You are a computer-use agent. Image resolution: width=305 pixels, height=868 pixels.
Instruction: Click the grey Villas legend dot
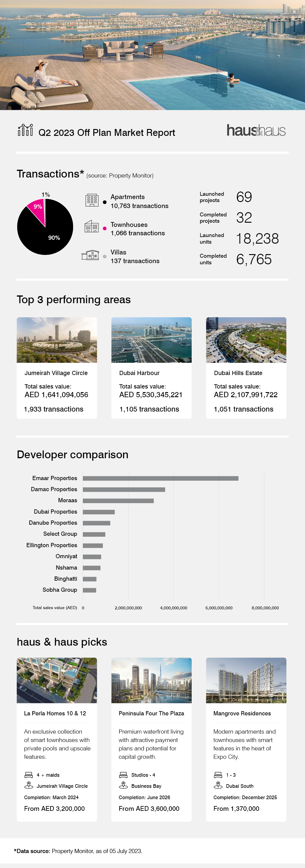coord(105,257)
